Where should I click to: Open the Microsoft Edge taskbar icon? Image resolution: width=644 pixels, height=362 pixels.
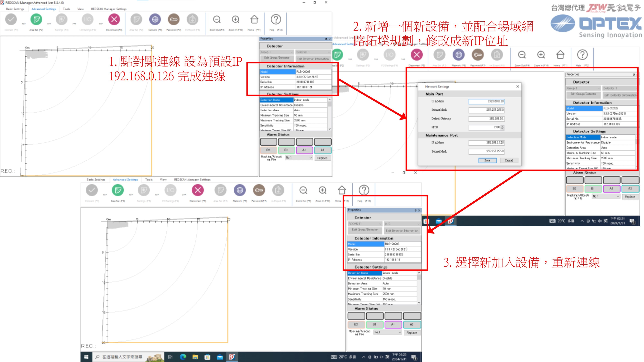183,357
